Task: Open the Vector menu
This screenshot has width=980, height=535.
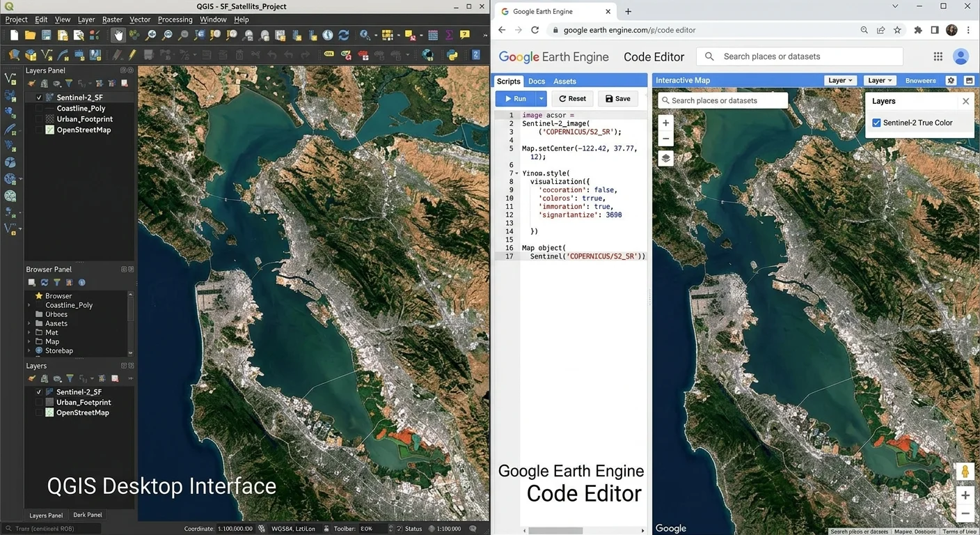Action: pyautogui.click(x=140, y=20)
